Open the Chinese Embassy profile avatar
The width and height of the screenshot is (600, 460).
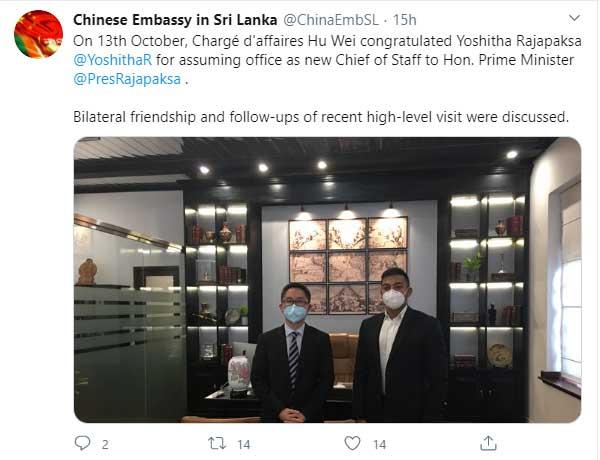38,34
